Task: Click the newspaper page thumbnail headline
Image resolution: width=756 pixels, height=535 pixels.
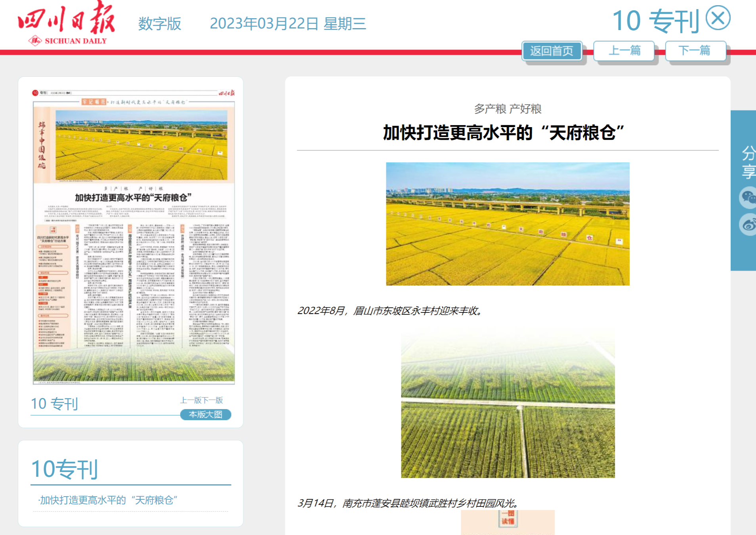Action: tap(133, 197)
